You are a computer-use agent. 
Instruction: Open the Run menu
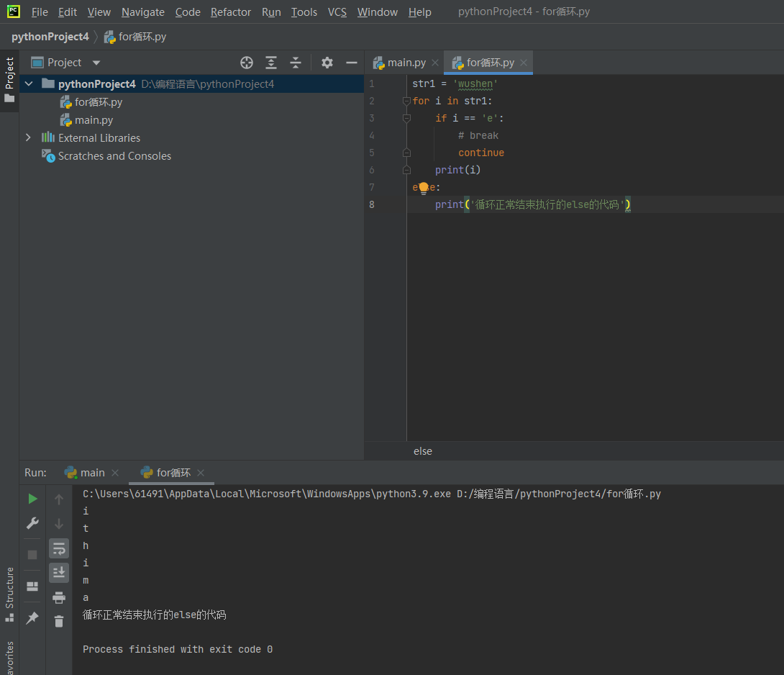click(271, 12)
